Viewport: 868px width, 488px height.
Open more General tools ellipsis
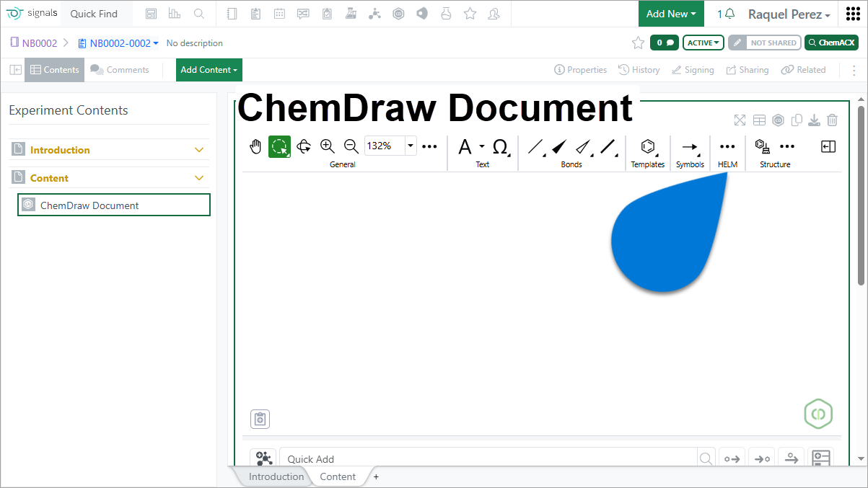click(x=429, y=146)
